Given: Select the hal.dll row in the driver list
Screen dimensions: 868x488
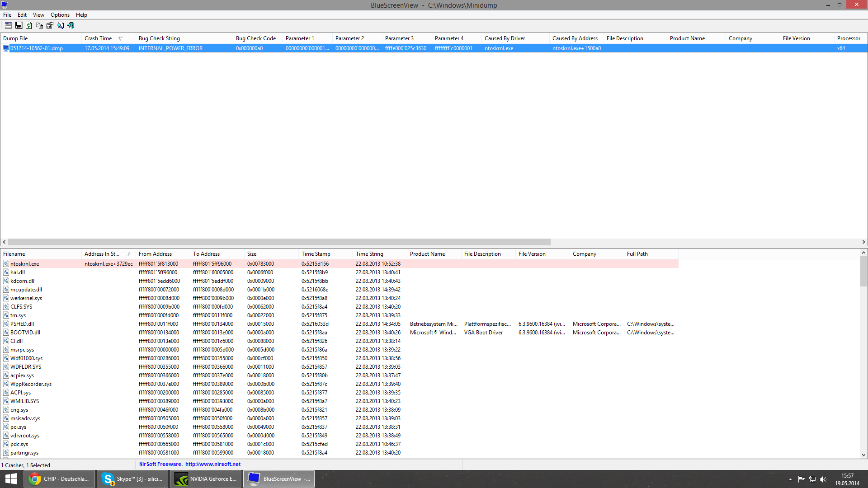Looking at the screenshot, I should [x=18, y=272].
